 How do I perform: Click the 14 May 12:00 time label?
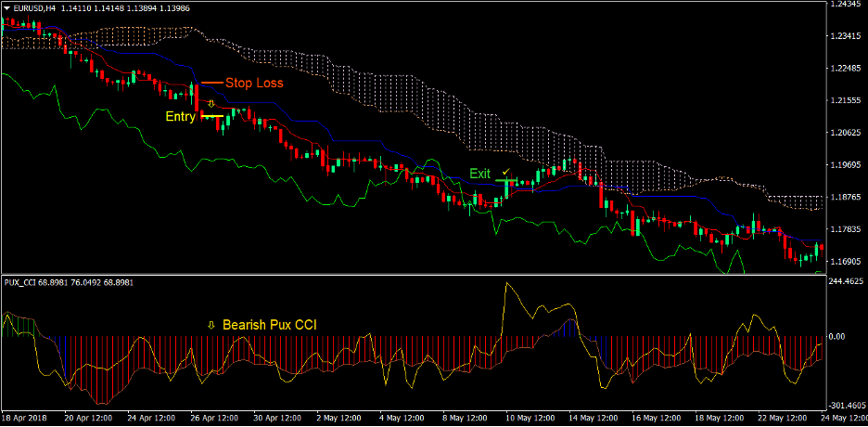(592, 418)
